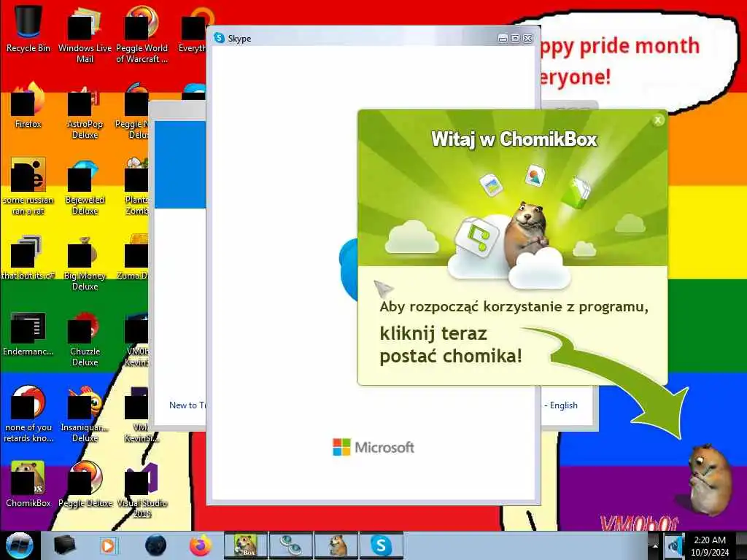Viewport: 747px width, 560px height.
Task: Open ChomikBox desktop shortcut
Action: click(28, 483)
